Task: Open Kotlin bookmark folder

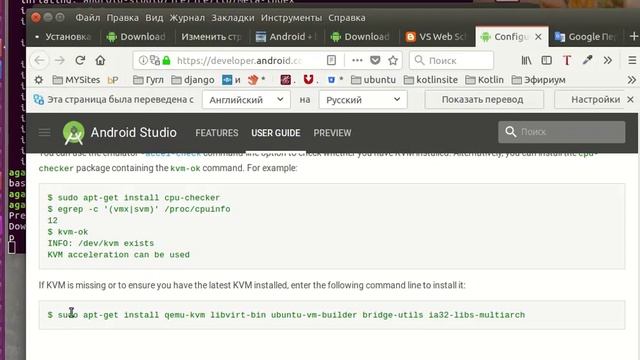Action: (x=484, y=80)
